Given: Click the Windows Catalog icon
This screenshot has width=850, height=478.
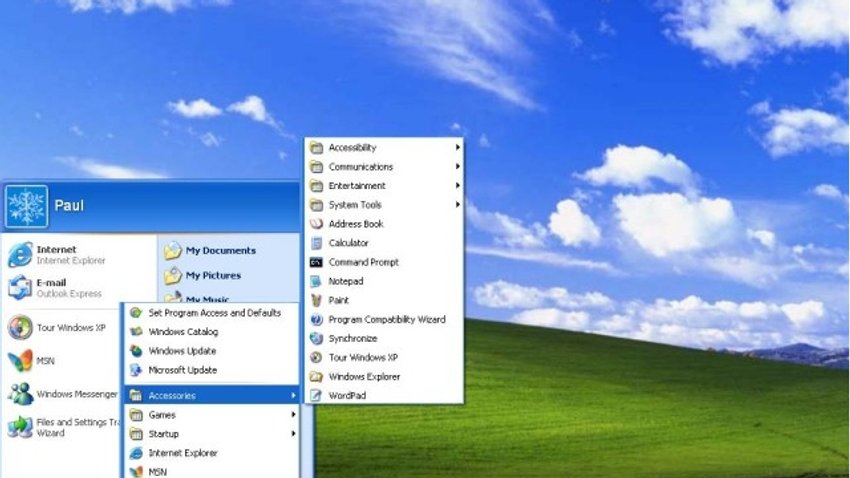Looking at the screenshot, I should (136, 332).
